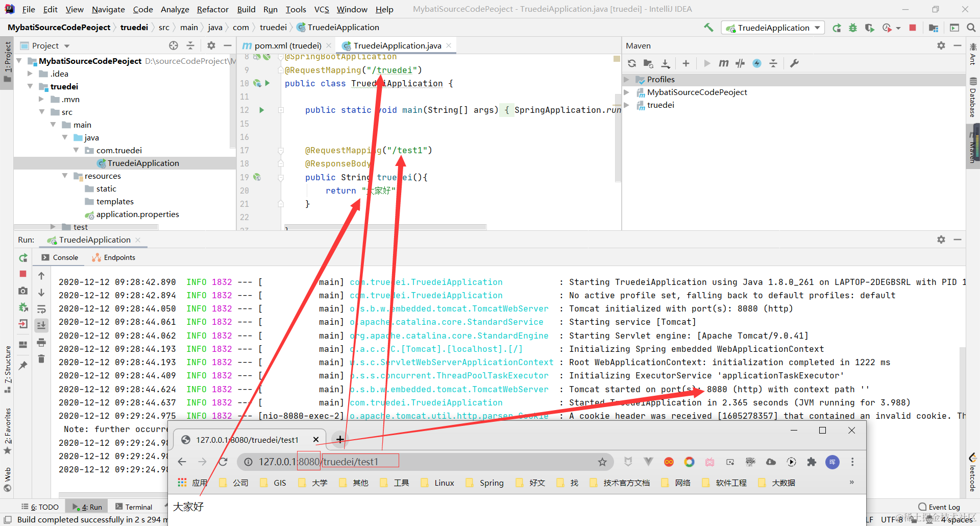The height and width of the screenshot is (526, 980).
Task: Toggle the 7: Structure tool window button
Action: click(x=7, y=369)
